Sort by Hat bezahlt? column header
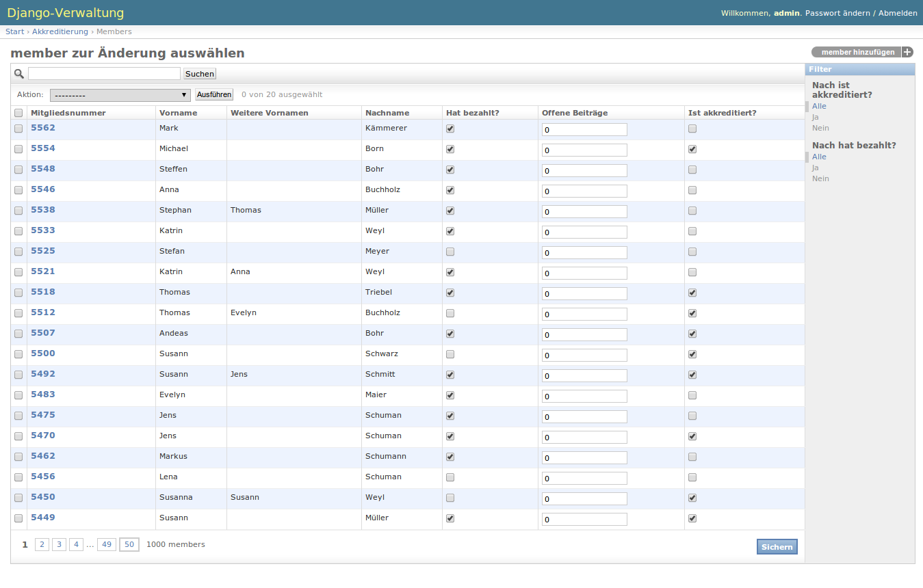This screenshot has height=588, width=923. [473, 113]
